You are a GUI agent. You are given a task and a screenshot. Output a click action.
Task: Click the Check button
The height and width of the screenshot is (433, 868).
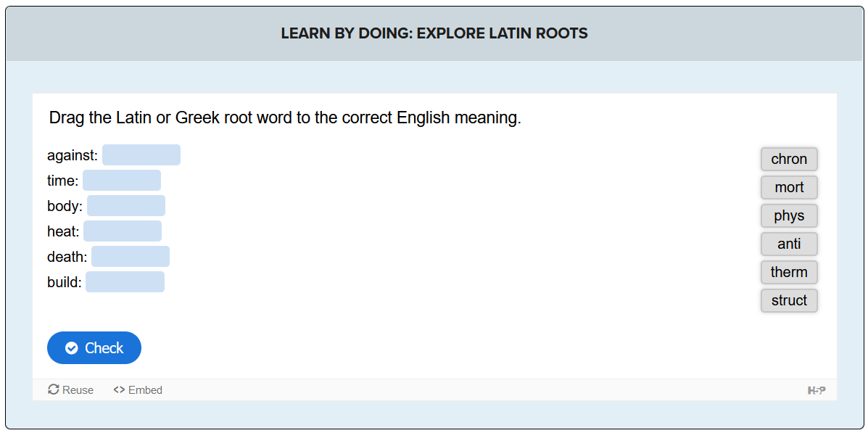(94, 348)
